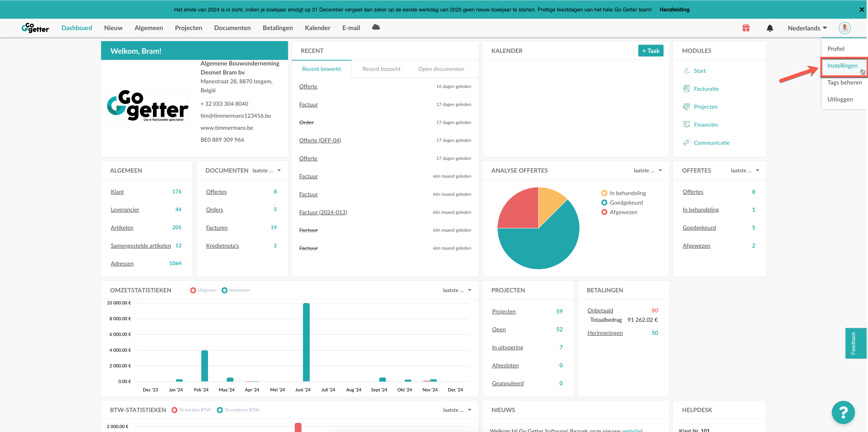The image size is (868, 432).
Task: Open recent Factuur (2024-013) document
Action: [323, 212]
